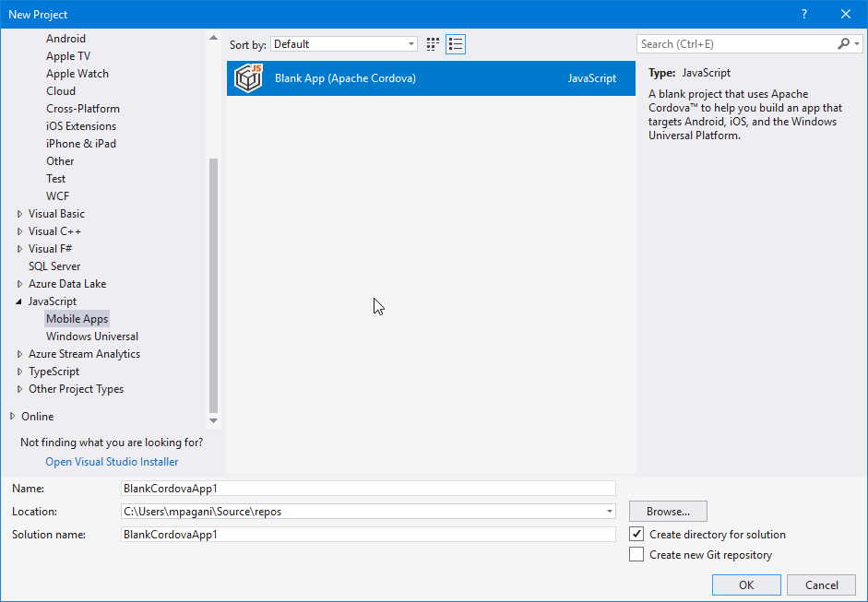
Task: Click the Browse... button
Action: pos(668,512)
